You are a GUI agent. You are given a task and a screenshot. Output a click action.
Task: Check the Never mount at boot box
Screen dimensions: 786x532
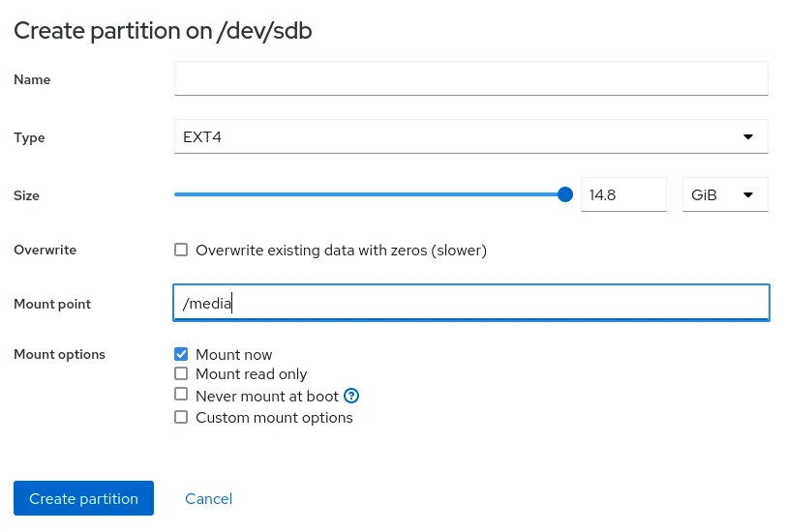click(x=181, y=395)
